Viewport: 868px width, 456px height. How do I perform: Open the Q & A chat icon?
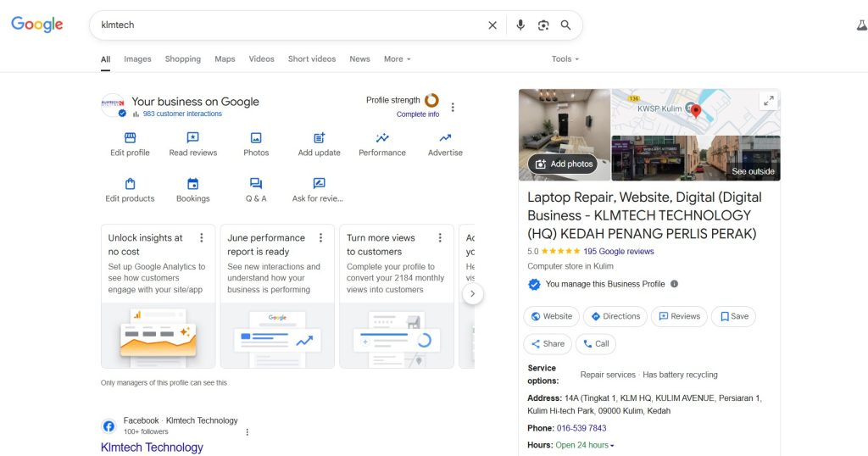coord(256,184)
